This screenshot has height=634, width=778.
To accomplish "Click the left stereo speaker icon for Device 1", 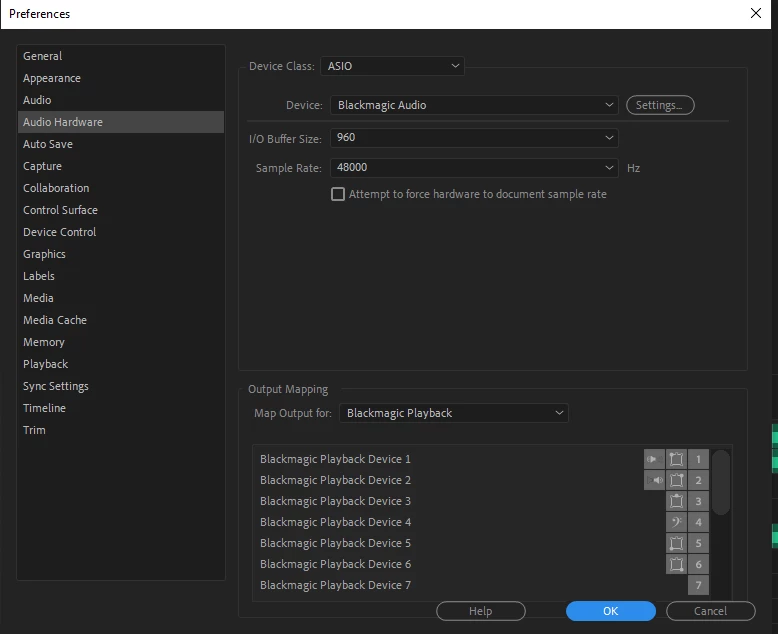I will coord(654,459).
